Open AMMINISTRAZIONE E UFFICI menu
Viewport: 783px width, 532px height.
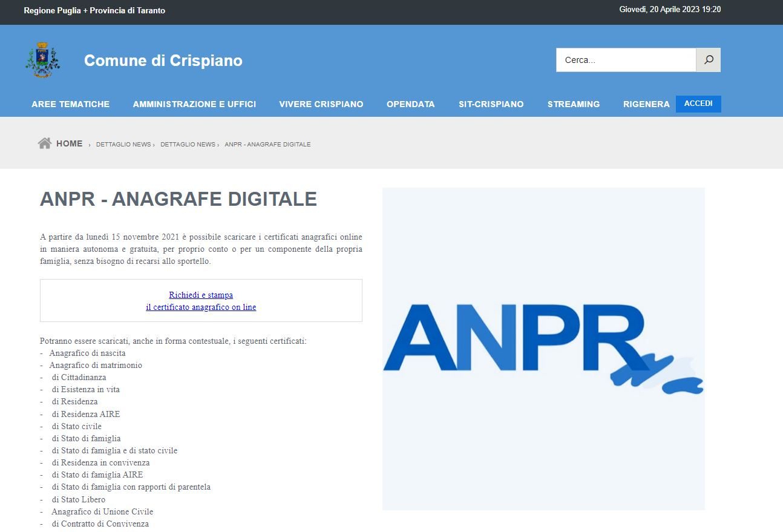[x=194, y=104]
